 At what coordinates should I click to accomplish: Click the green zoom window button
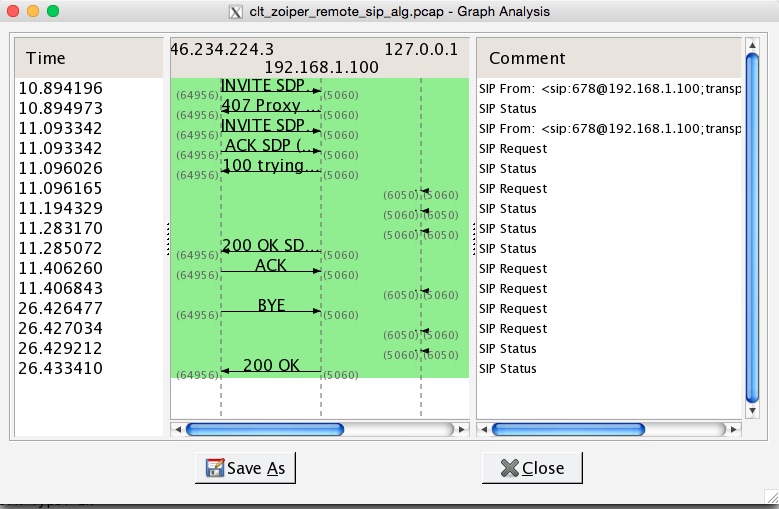pyautogui.click(x=53, y=12)
